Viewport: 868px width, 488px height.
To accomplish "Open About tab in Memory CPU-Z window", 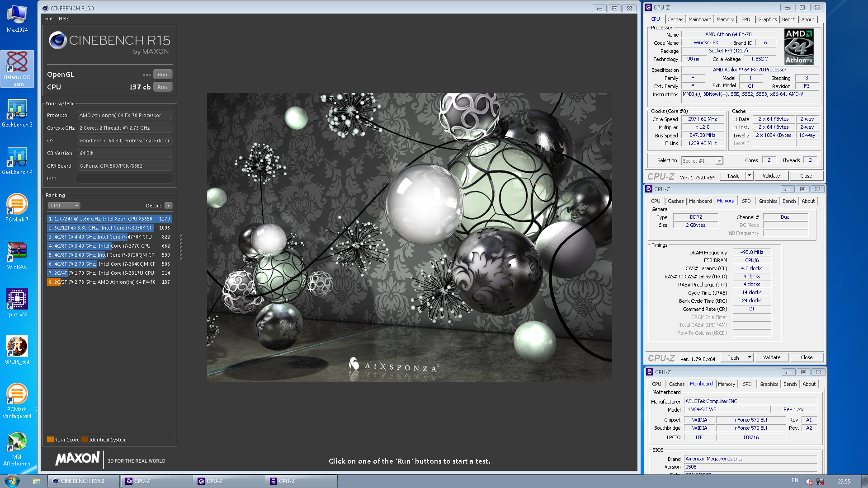I will coord(808,201).
